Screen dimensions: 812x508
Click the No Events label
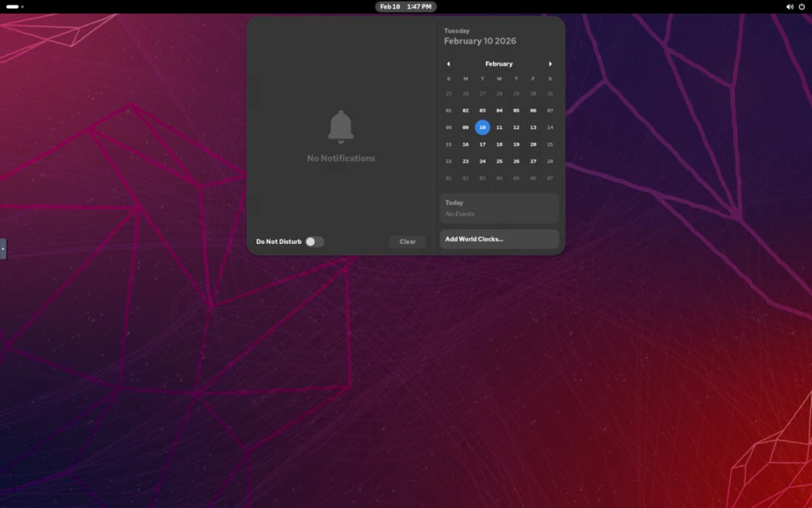tap(460, 214)
